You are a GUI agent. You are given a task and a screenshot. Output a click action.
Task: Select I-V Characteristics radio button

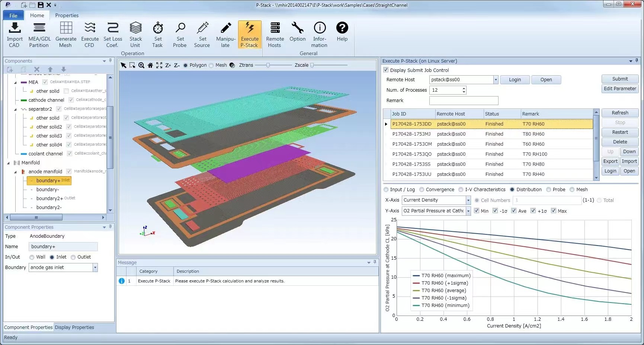pyautogui.click(x=461, y=190)
